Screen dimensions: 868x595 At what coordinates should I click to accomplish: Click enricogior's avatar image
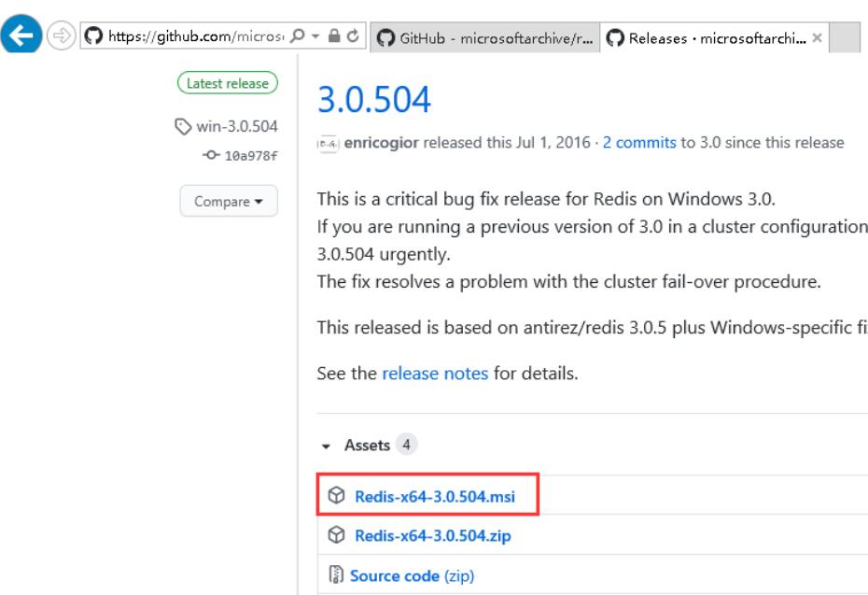coord(328,144)
